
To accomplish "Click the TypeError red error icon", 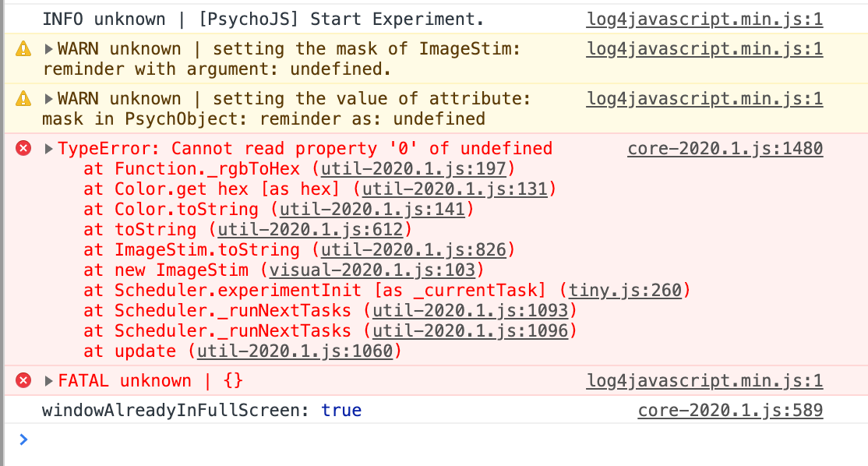I will [23, 148].
